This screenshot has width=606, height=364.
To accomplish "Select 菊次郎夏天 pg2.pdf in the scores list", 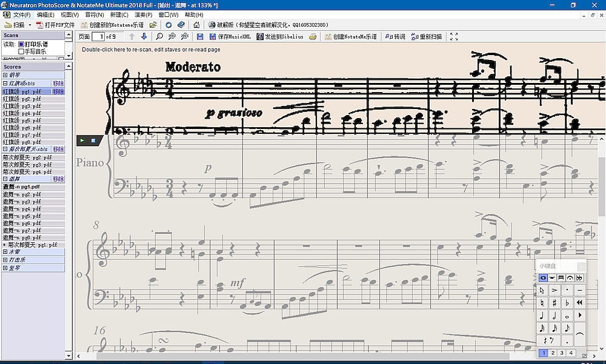I will [33, 157].
